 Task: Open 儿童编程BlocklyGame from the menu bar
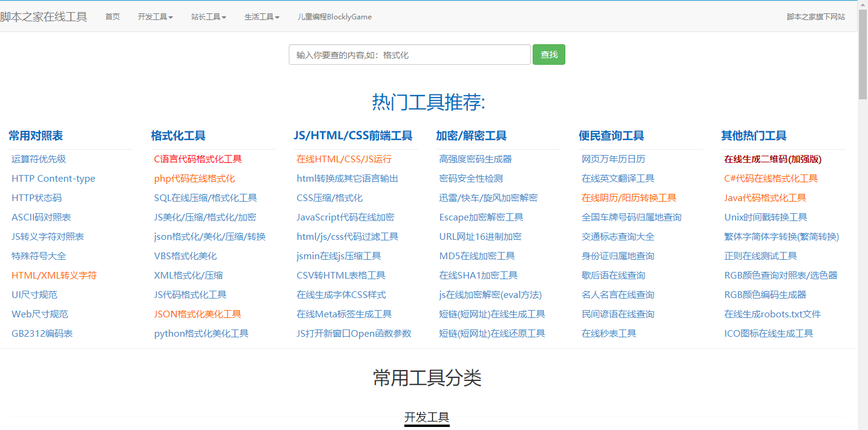tap(334, 16)
